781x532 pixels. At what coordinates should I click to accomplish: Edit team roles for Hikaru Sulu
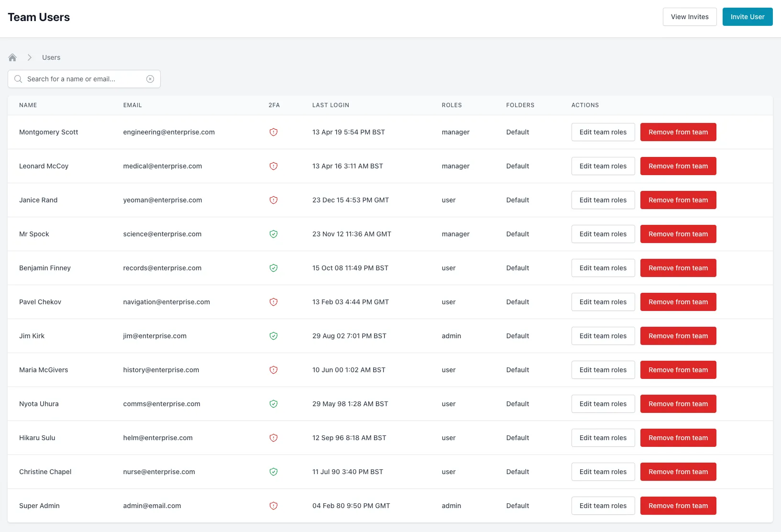(x=603, y=438)
